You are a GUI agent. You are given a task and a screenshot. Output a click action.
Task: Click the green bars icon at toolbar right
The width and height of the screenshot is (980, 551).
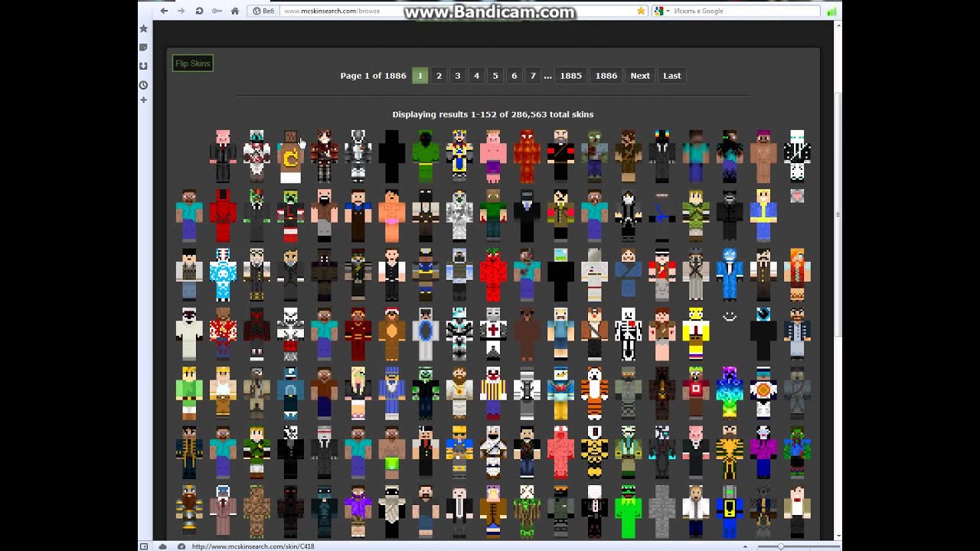tap(831, 11)
